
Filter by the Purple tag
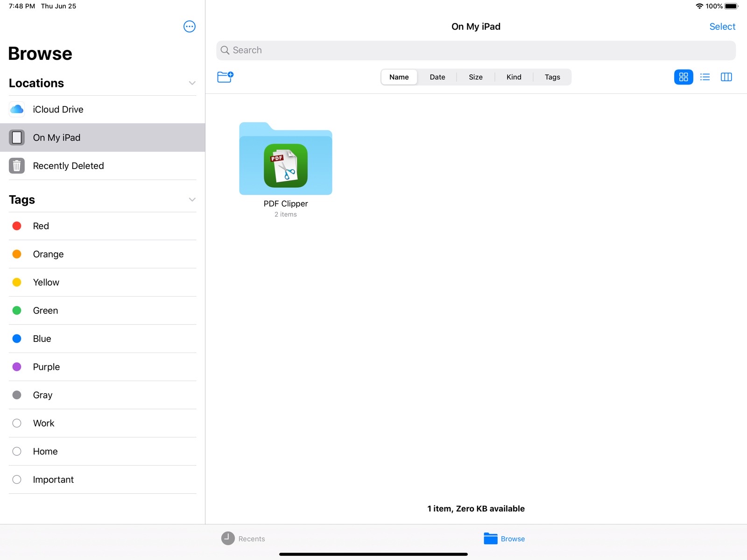coord(46,367)
